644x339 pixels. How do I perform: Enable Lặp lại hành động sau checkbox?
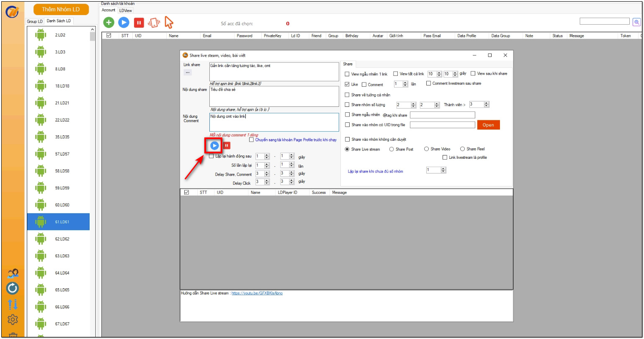pos(211,156)
